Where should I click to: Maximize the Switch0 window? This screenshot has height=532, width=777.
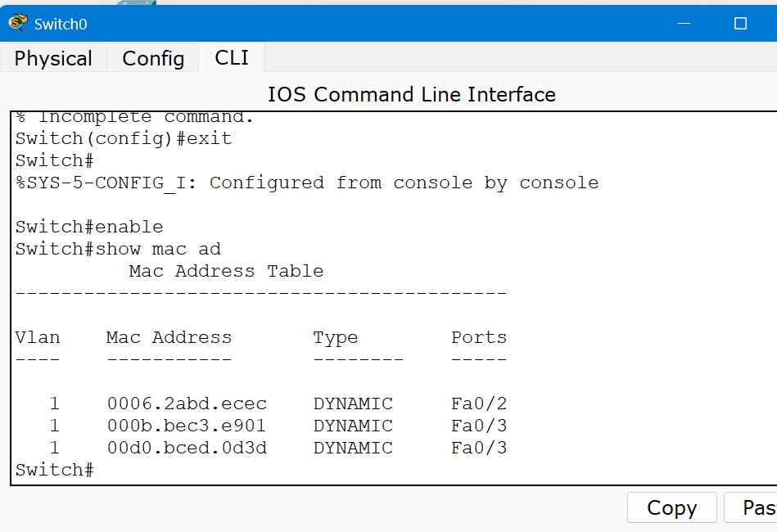pos(740,24)
